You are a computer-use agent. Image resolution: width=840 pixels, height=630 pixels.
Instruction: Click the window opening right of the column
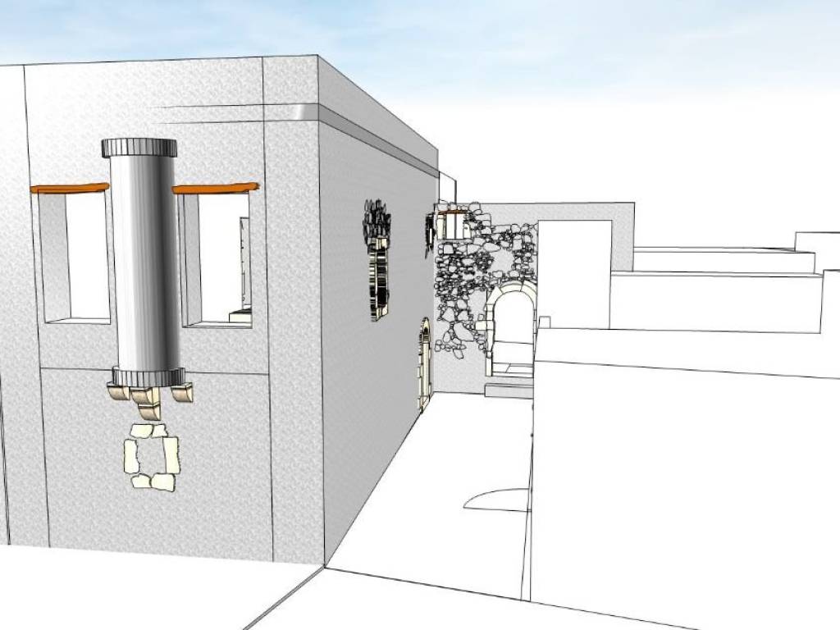pyautogui.click(x=217, y=258)
